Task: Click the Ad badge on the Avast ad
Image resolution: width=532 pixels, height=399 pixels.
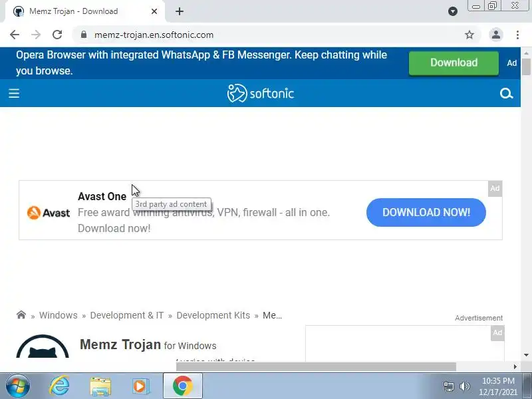Action: tap(495, 188)
